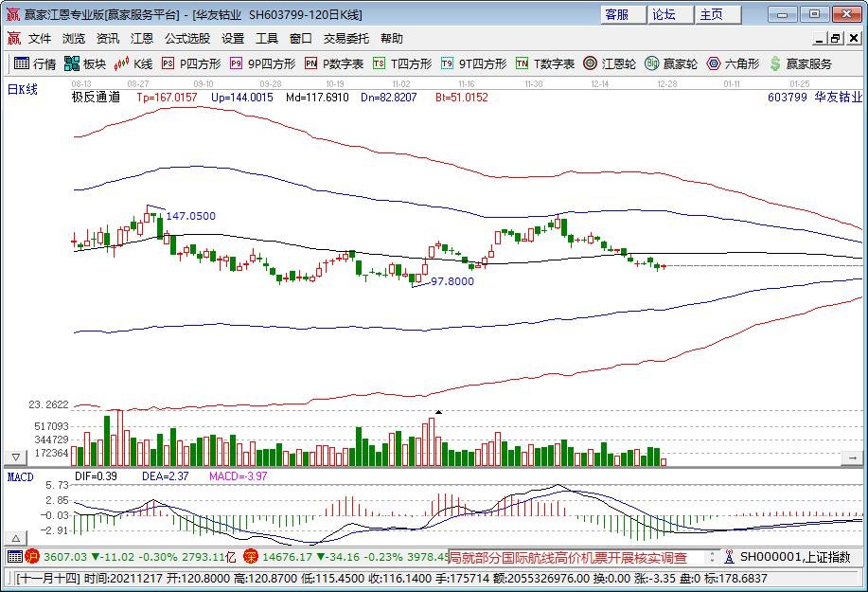Click the MACD indicator label
Screen dimensions: 868x592
(21, 476)
